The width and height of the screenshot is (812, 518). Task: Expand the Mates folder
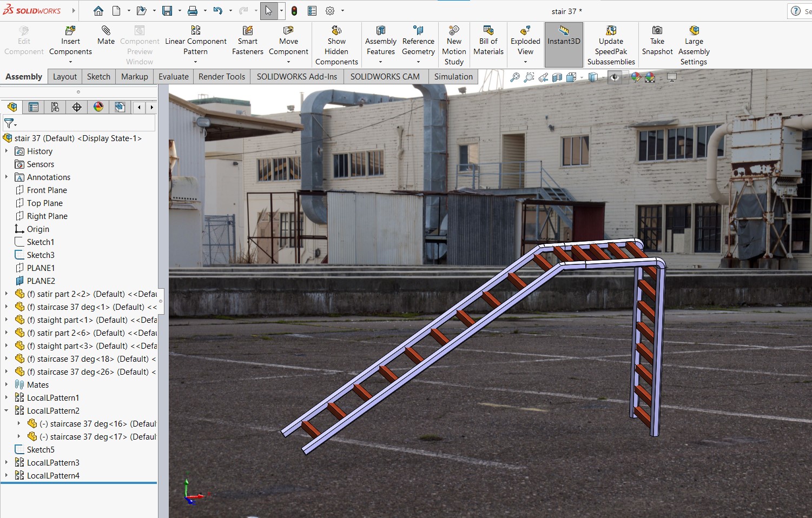[6, 384]
